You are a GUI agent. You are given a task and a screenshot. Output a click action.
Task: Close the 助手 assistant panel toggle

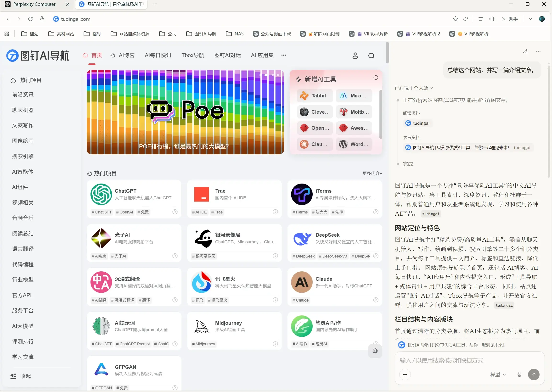point(510,19)
